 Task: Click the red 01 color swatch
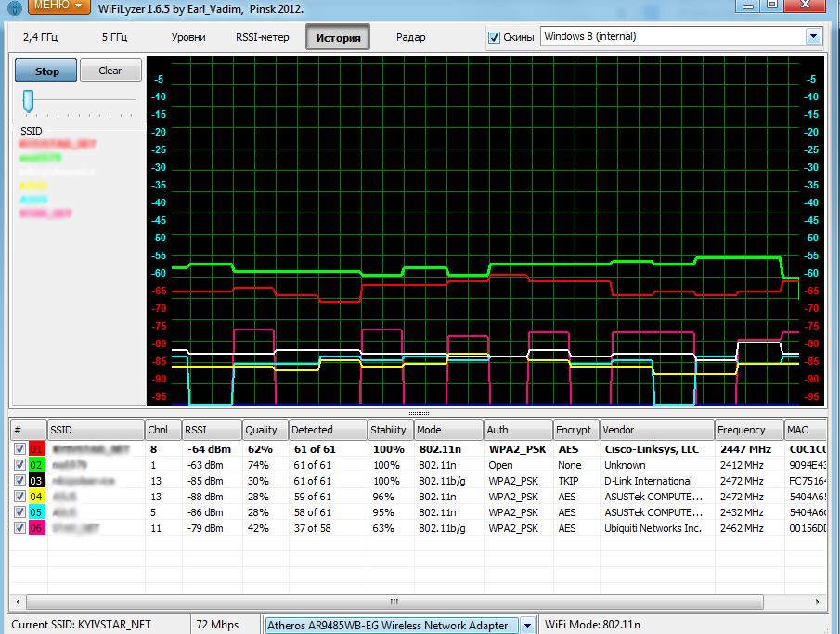point(36,449)
